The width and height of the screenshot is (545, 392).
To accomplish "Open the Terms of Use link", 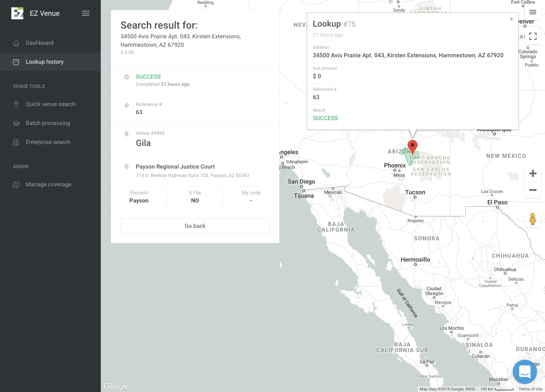I will pos(530,389).
